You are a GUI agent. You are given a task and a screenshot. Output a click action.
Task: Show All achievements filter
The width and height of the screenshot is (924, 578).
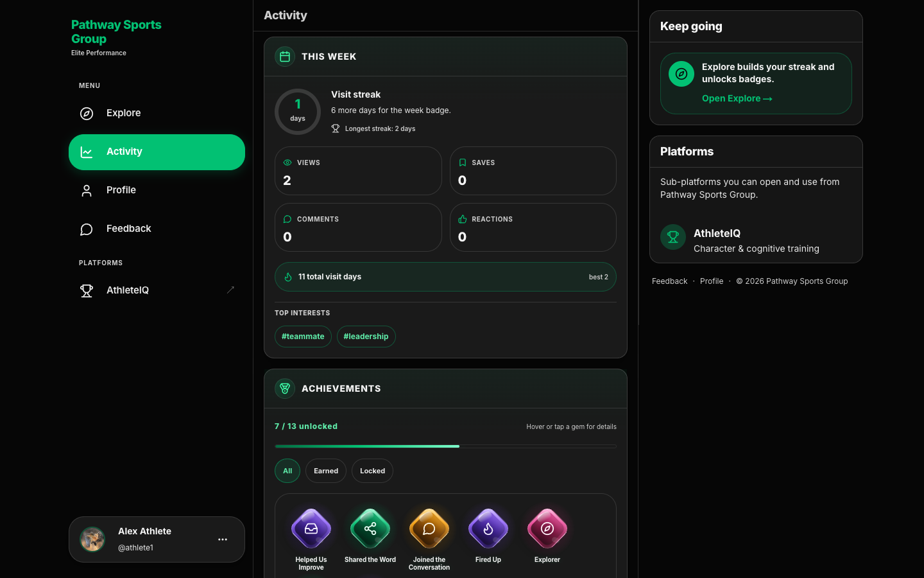[287, 471]
